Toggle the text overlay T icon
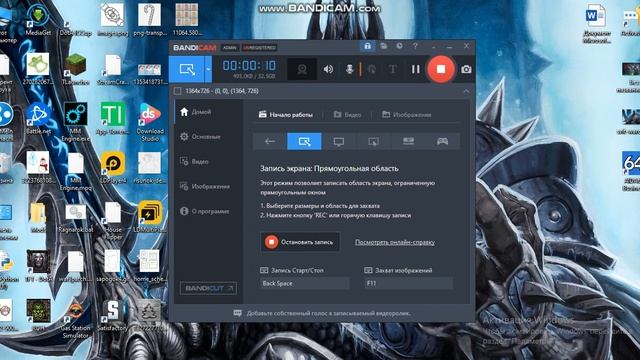This screenshot has height=360, width=640. (393, 69)
